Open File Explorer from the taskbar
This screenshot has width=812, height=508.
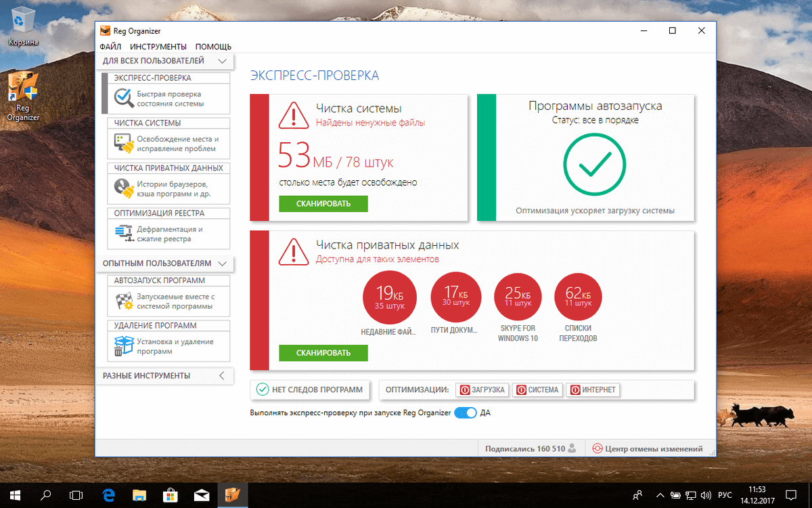(139, 494)
